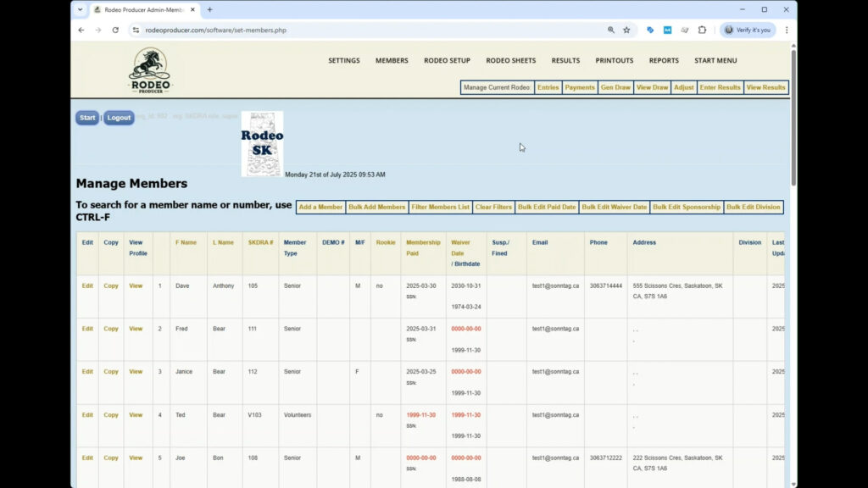
Task: Click Gen Draw in the rodeo toolbar
Action: 615,86
